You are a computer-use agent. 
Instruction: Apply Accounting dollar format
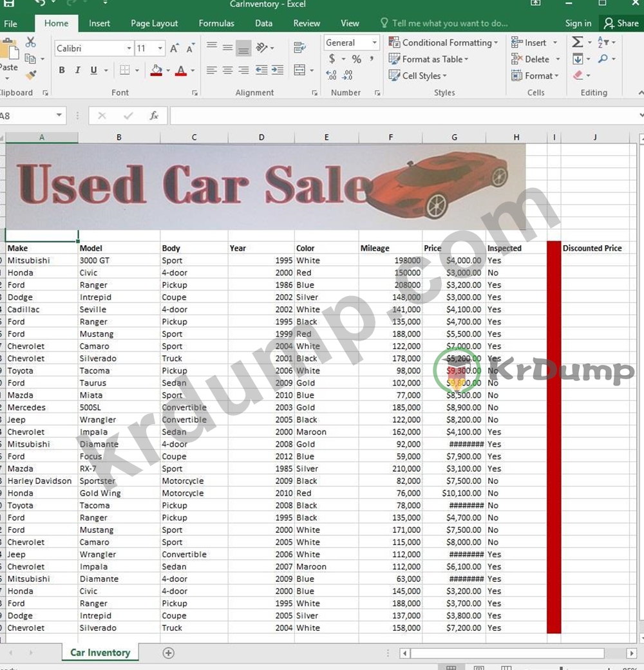click(332, 59)
